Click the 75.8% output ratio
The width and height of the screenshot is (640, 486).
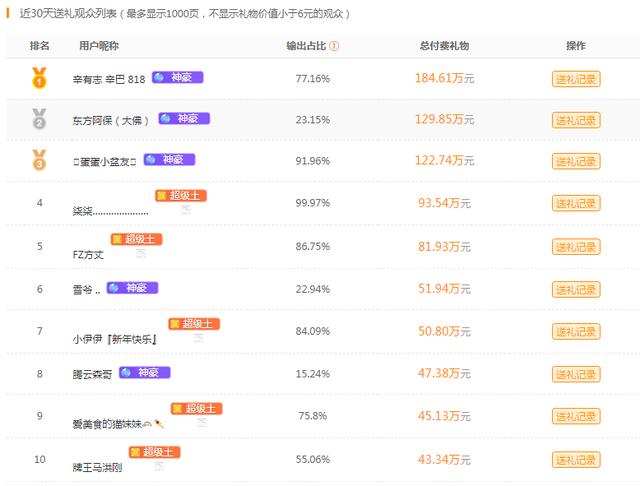pyautogui.click(x=313, y=416)
